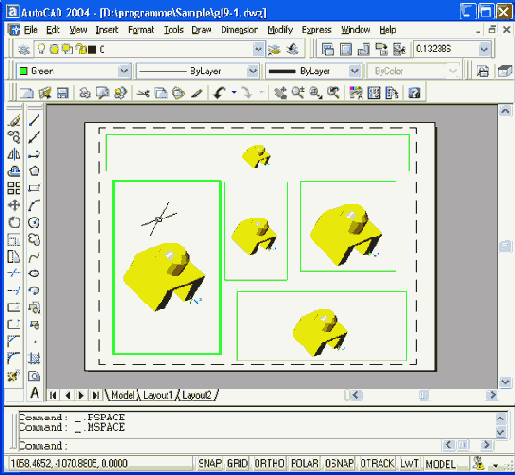The width and height of the screenshot is (515, 475).
Task: Expand the linetype ByLayer dropdown
Action: [x=253, y=71]
